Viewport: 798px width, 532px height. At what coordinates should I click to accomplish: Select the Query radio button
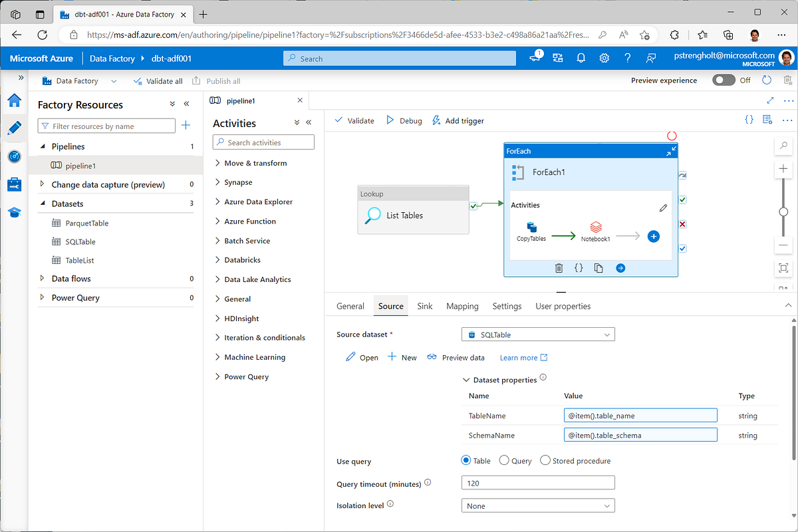tap(504, 460)
